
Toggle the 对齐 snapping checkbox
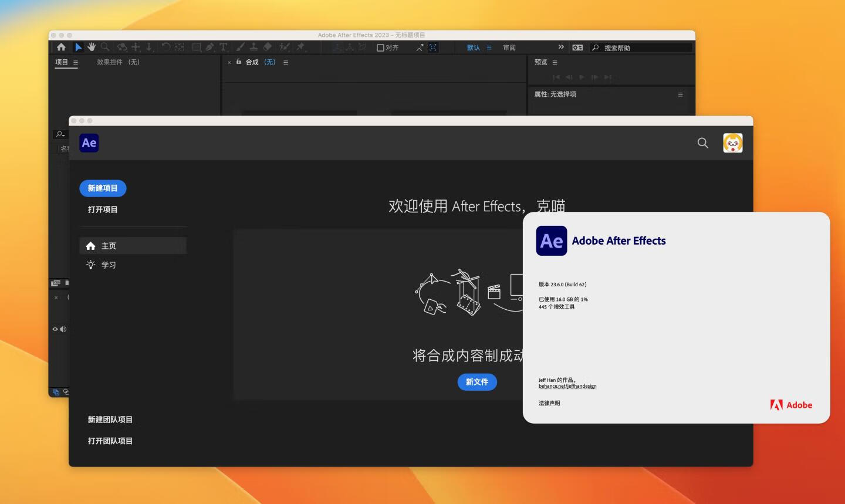coord(380,48)
